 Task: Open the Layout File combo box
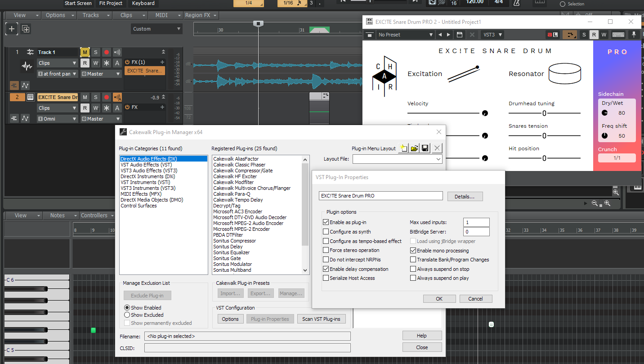pyautogui.click(x=398, y=159)
